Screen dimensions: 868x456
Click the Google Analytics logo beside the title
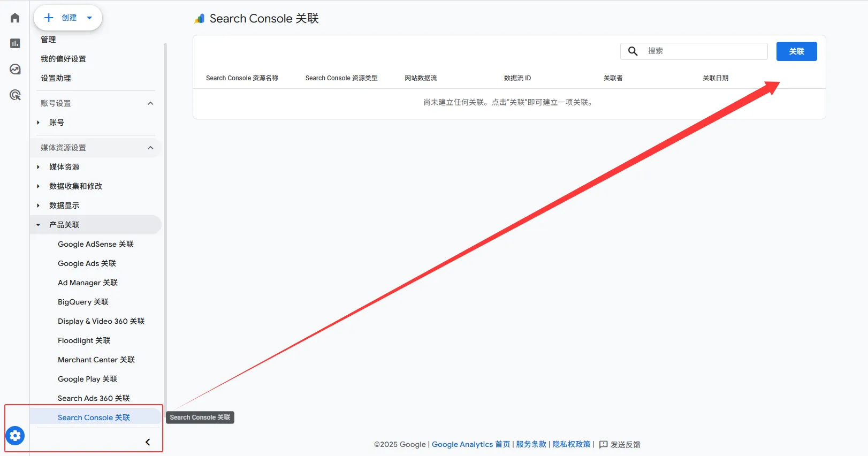point(199,19)
